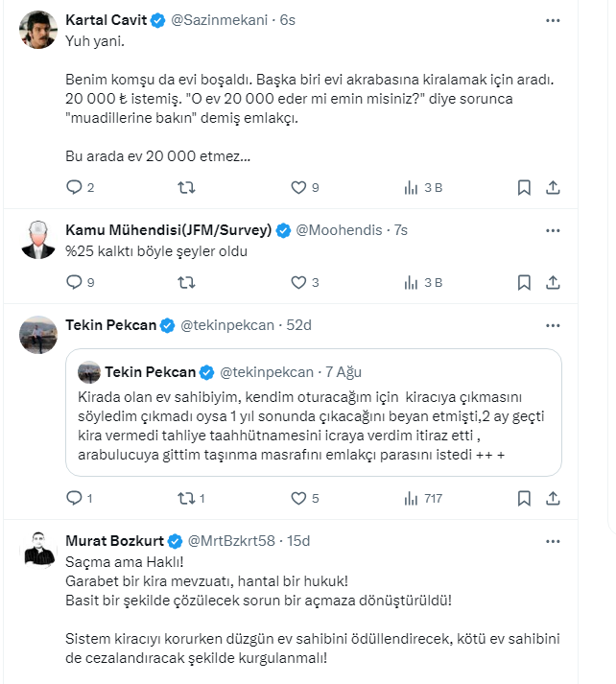Open more menu on Kamu Mühendisi's tweet

[553, 230]
